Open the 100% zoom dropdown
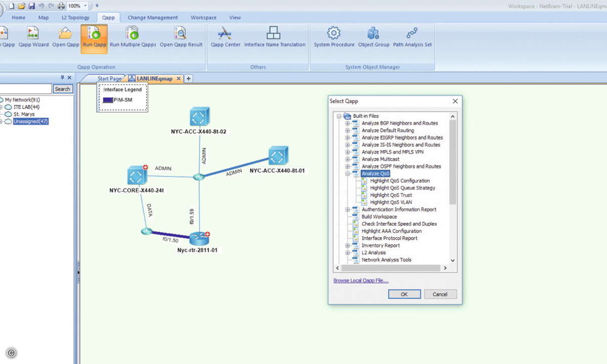The image size is (607, 364). [85, 6]
